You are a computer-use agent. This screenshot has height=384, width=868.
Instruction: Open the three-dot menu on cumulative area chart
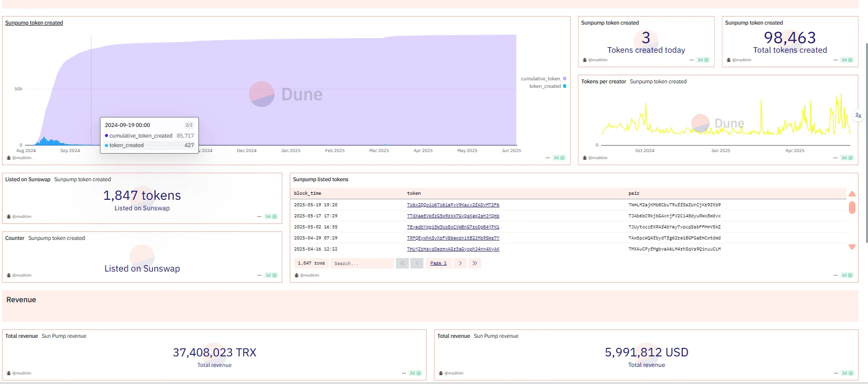[548, 158]
